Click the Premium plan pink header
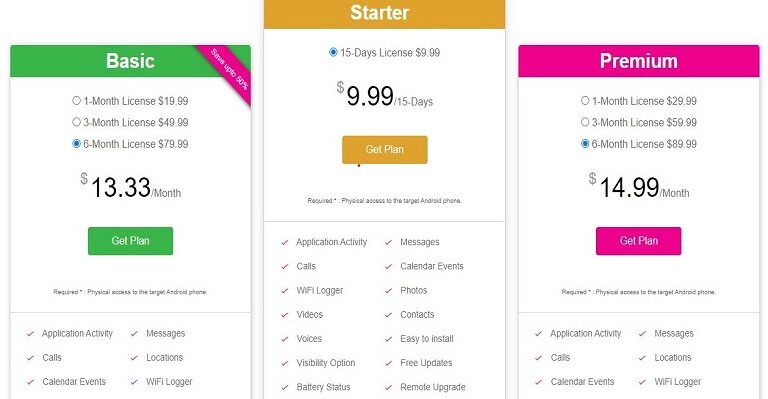 click(x=639, y=61)
